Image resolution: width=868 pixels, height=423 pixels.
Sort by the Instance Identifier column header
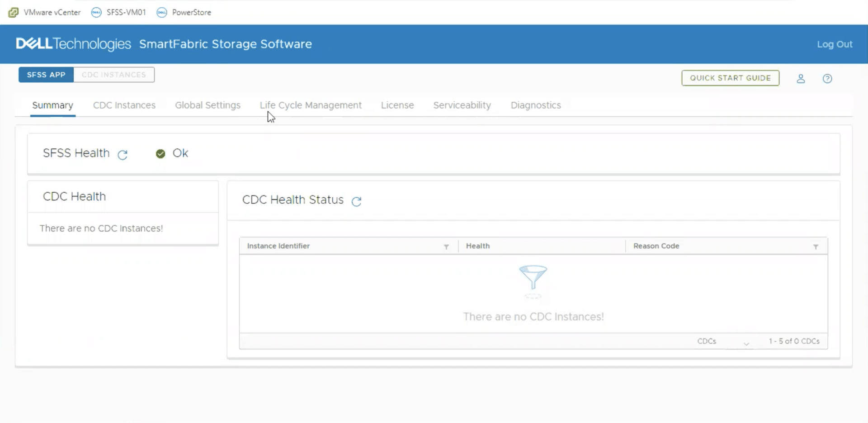click(x=278, y=246)
